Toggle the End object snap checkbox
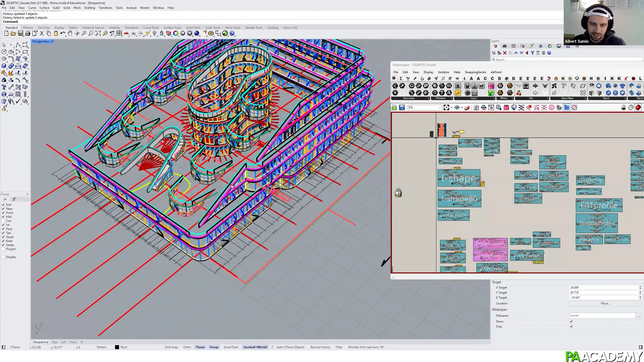Viewport: 644px width, 362px height. (3, 205)
